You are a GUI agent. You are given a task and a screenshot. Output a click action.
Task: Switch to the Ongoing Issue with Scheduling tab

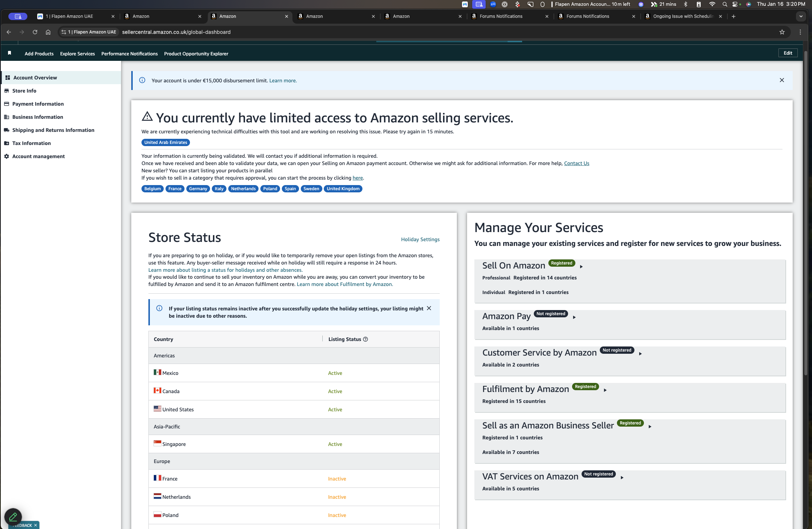pyautogui.click(x=683, y=16)
